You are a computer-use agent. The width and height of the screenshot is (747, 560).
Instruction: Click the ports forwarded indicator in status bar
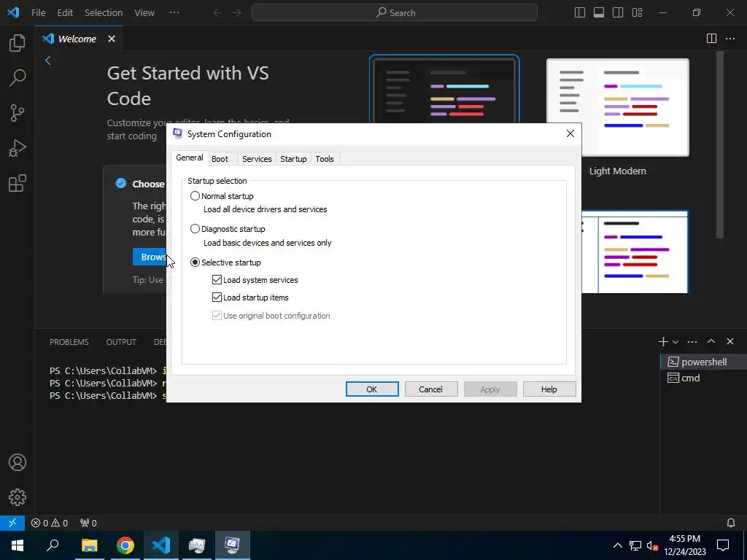coord(88,523)
